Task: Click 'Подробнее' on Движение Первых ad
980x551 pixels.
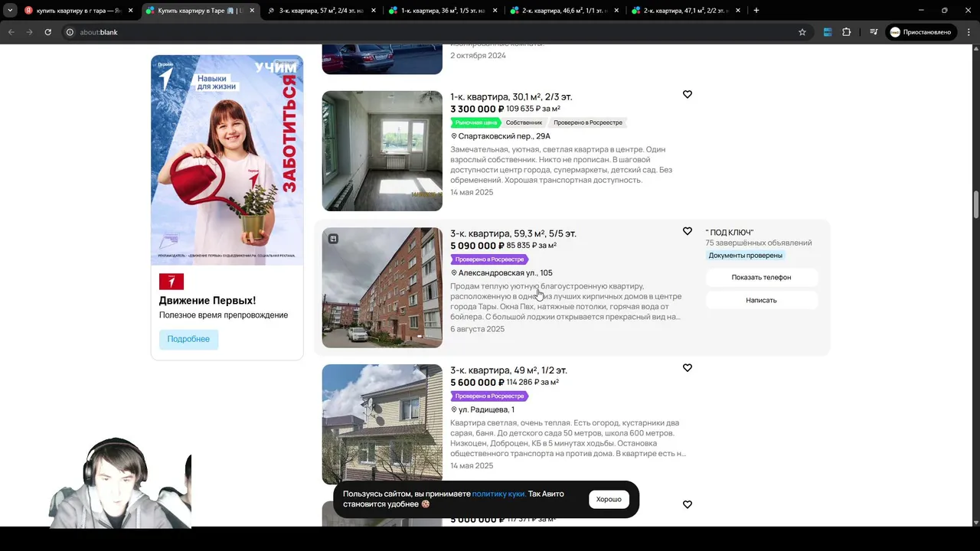Action: tap(188, 339)
